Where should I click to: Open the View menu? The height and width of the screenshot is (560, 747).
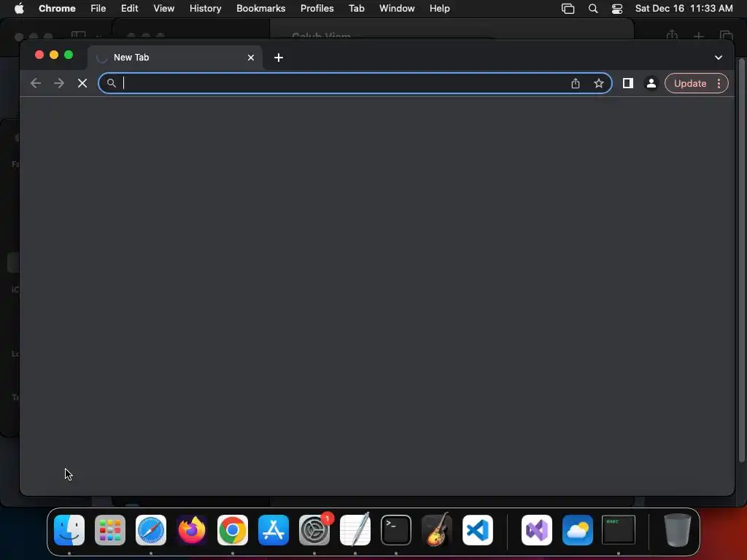pyautogui.click(x=164, y=9)
